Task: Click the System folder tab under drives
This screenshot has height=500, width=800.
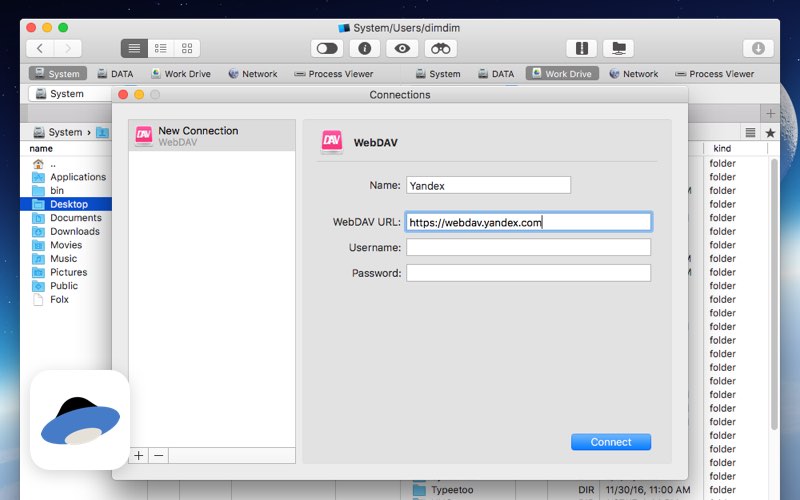Action: 70,94
